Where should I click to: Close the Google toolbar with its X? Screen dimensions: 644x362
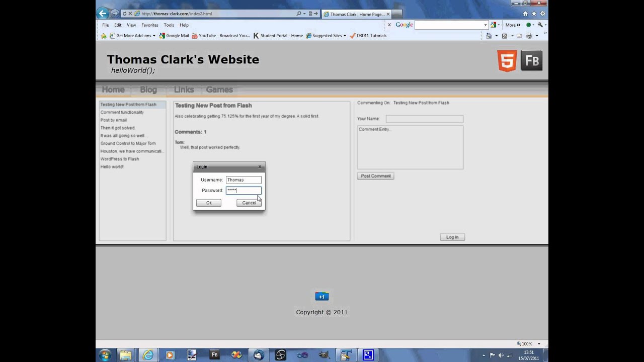tap(389, 25)
